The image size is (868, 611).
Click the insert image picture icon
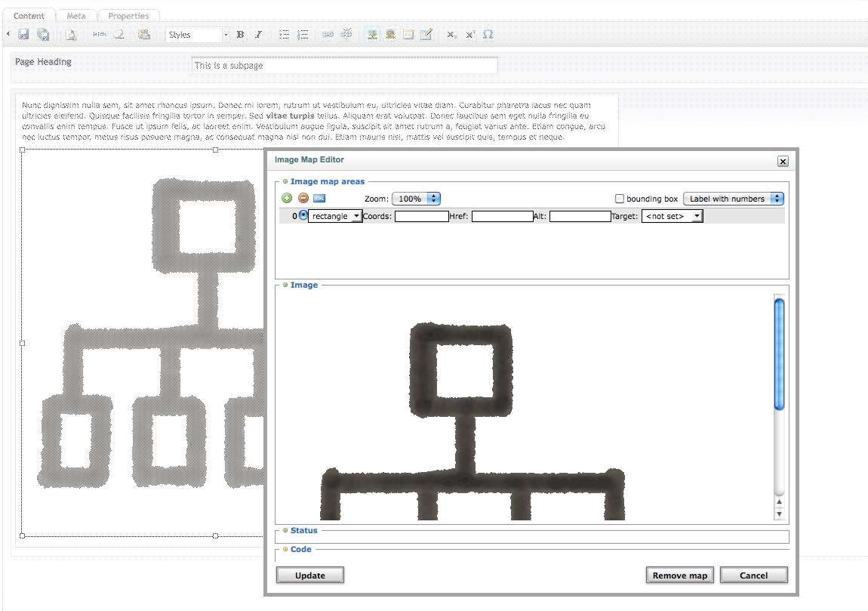coord(408,34)
